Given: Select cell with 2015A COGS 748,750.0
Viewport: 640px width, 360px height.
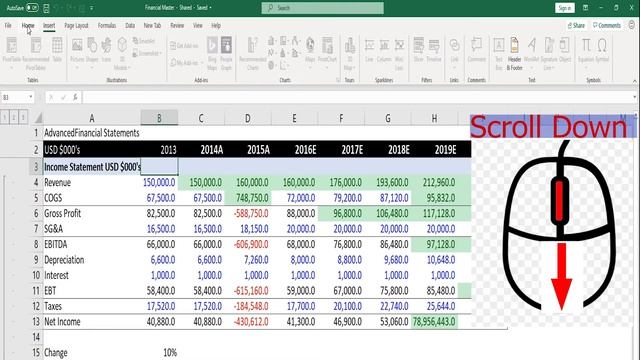Looking at the screenshot, I should pyautogui.click(x=247, y=198).
